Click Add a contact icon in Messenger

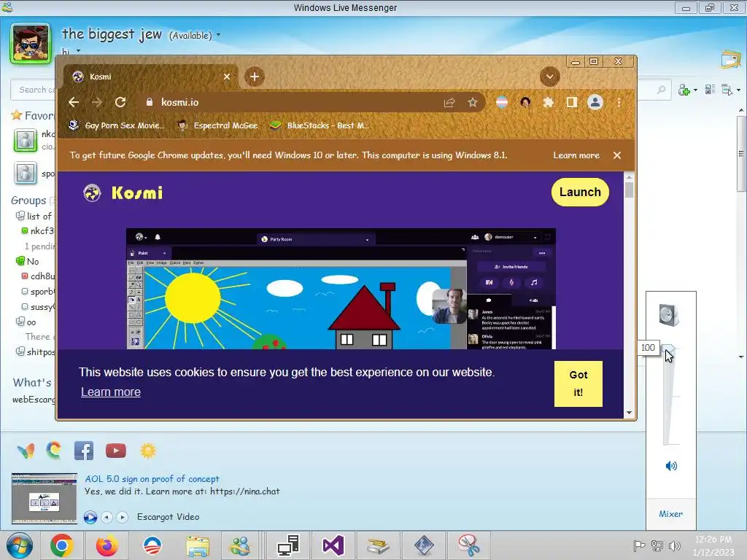[684, 90]
